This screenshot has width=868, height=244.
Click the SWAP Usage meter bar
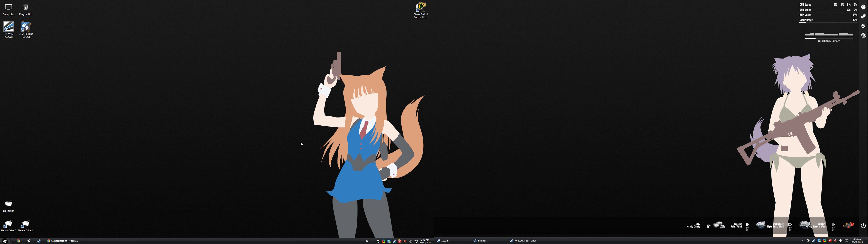(x=828, y=22)
